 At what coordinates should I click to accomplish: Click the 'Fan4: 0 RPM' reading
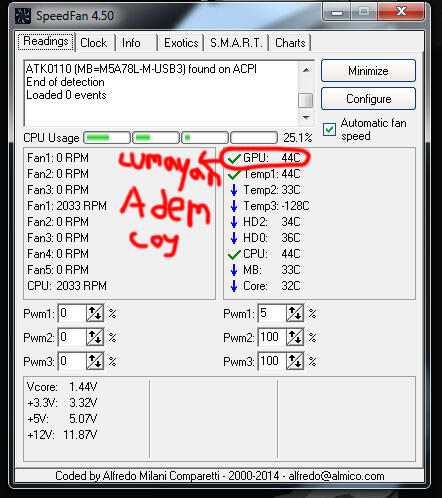(58, 254)
